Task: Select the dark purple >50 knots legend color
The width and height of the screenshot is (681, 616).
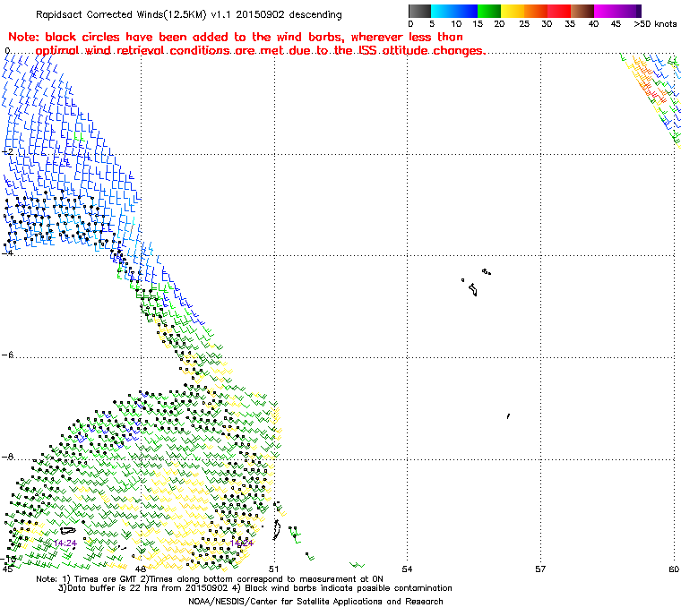Action: (x=638, y=11)
